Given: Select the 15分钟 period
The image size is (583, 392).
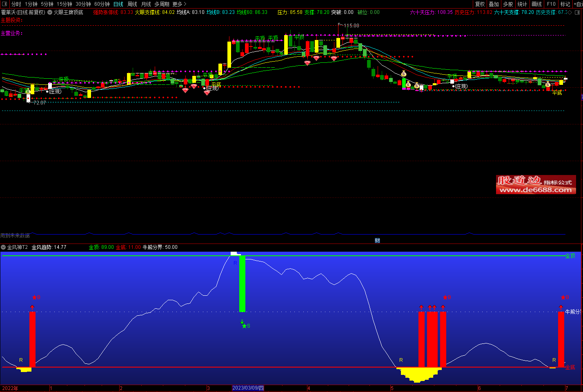Looking at the screenshot, I should (x=64, y=4).
